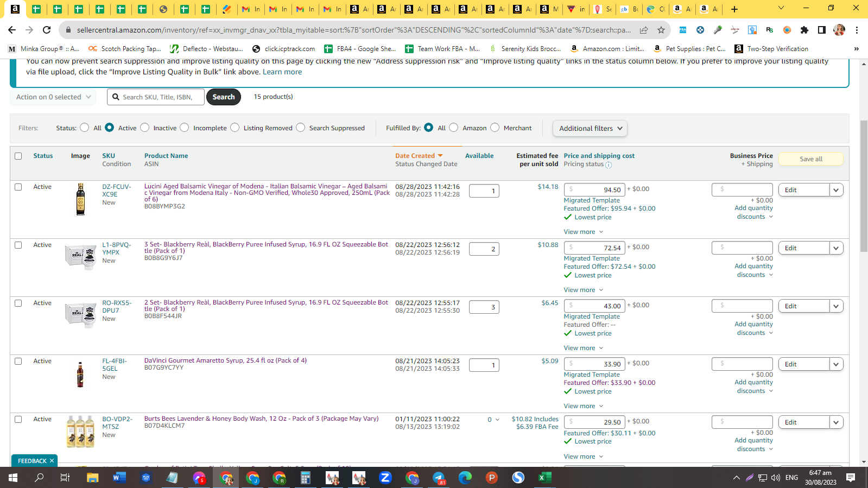Open the Calculator app on the taskbar
Viewport: 868px width, 488px height.
[306, 478]
